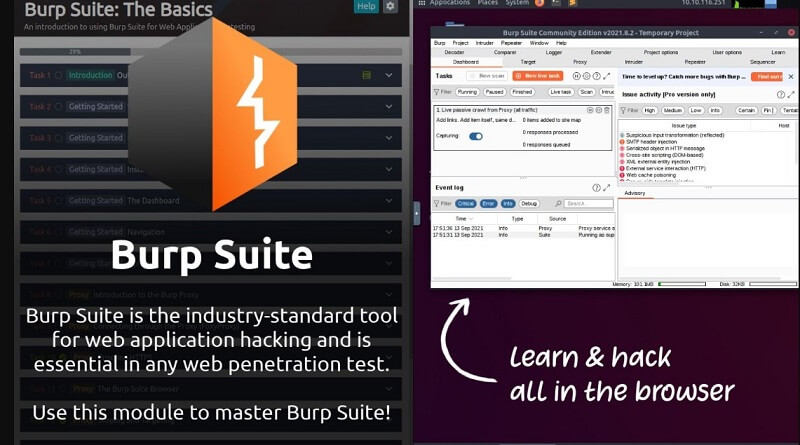Click the Event log filter funnel icon
The height and width of the screenshot is (445, 800).
tap(437, 204)
